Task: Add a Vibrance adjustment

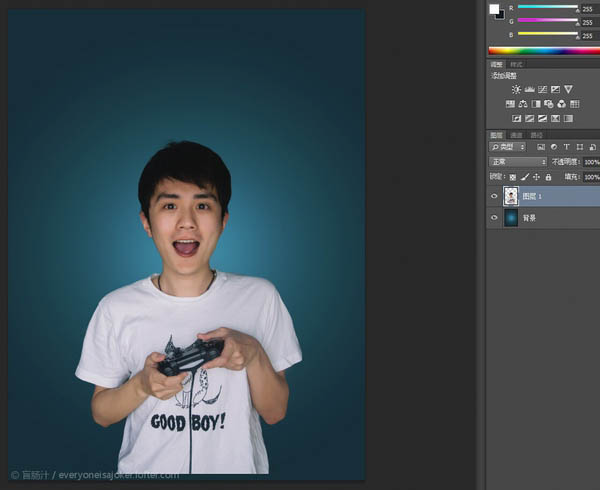Action: click(x=568, y=89)
